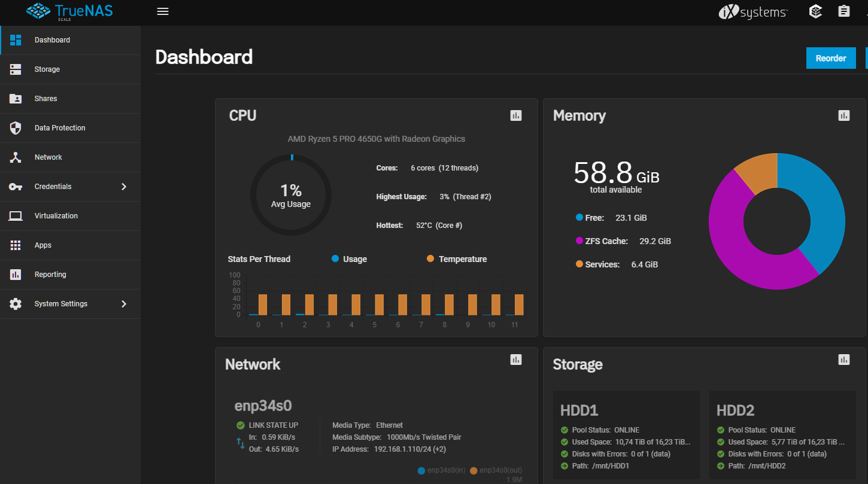
Task: Click the iXsystems logo
Action: pyautogui.click(x=754, y=11)
